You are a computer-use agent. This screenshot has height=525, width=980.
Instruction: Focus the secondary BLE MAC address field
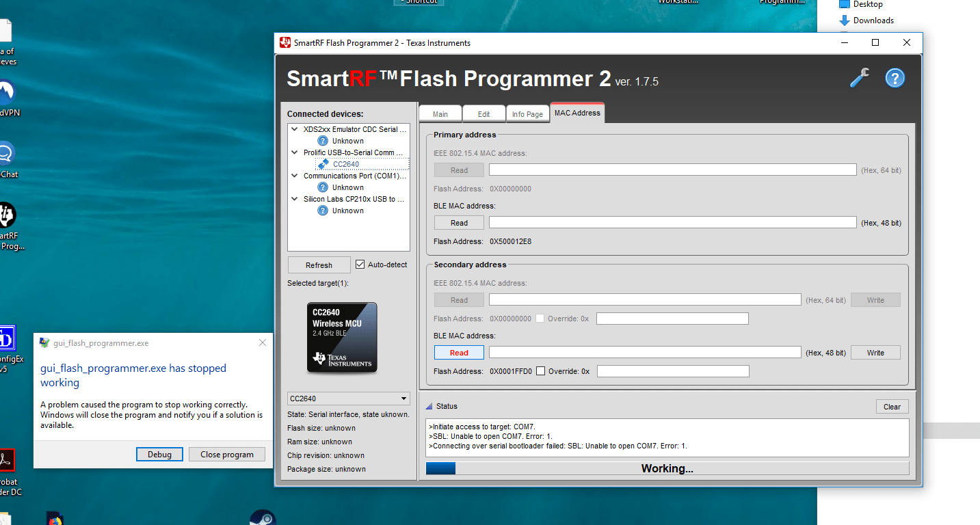645,352
